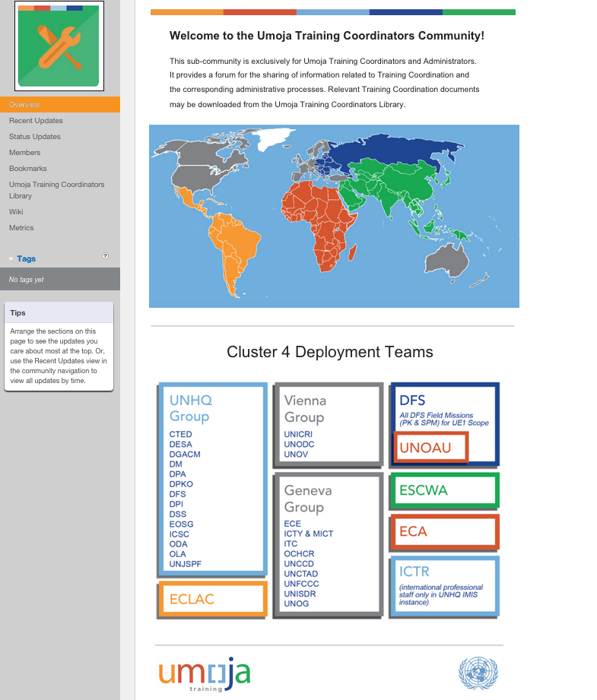597x700 pixels.
Task: Click ICTY & MICT in Geneva Group
Action: [308, 534]
